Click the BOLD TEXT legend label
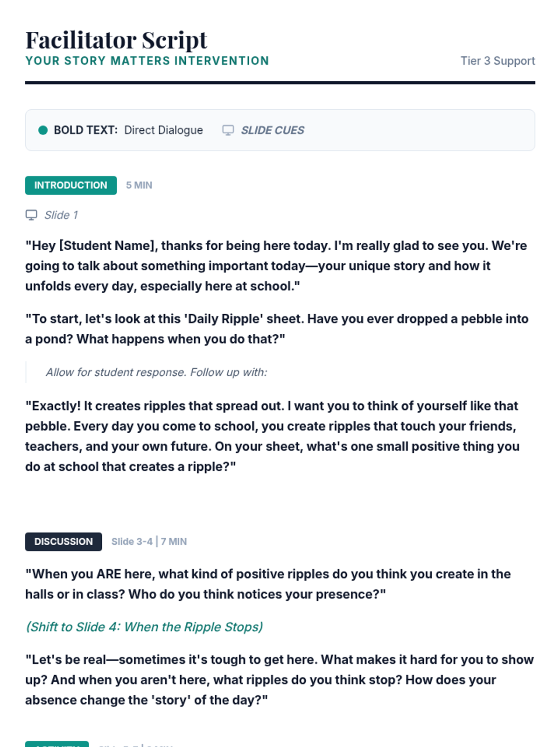The width and height of the screenshot is (560, 747). point(86,130)
